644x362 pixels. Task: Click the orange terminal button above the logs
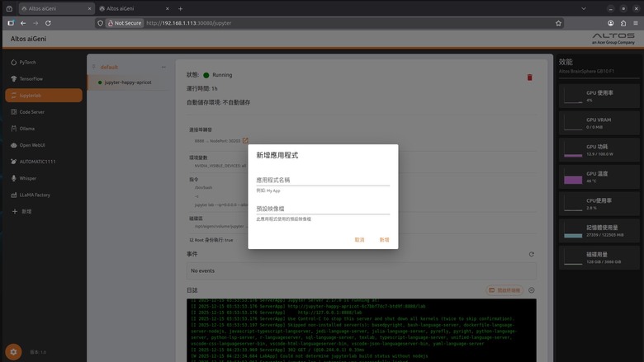click(x=504, y=290)
